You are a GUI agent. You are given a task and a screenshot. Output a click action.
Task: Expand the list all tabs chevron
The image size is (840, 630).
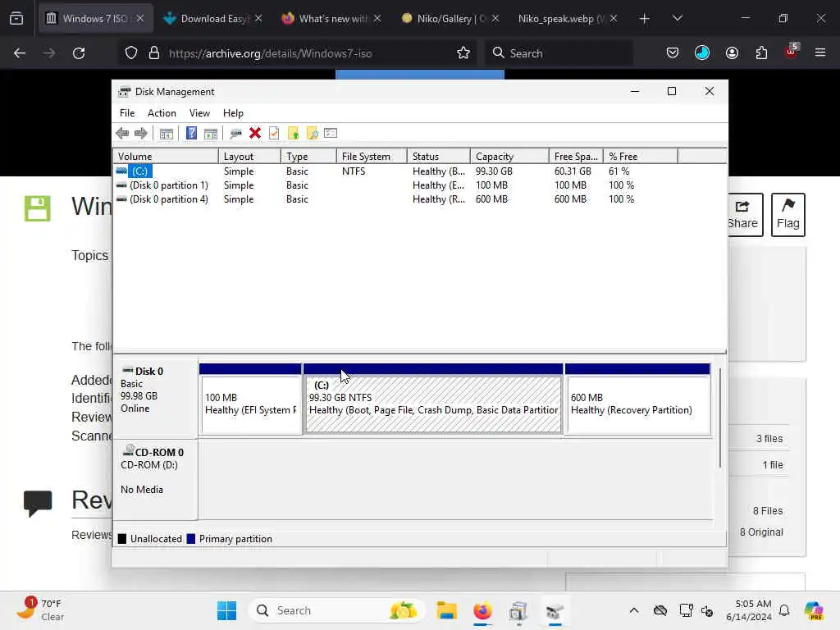point(678,19)
